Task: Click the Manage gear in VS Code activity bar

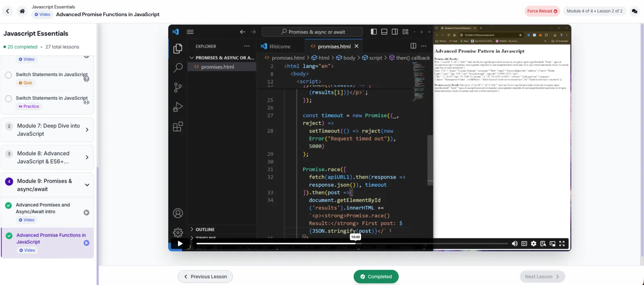Action: pyautogui.click(x=178, y=232)
